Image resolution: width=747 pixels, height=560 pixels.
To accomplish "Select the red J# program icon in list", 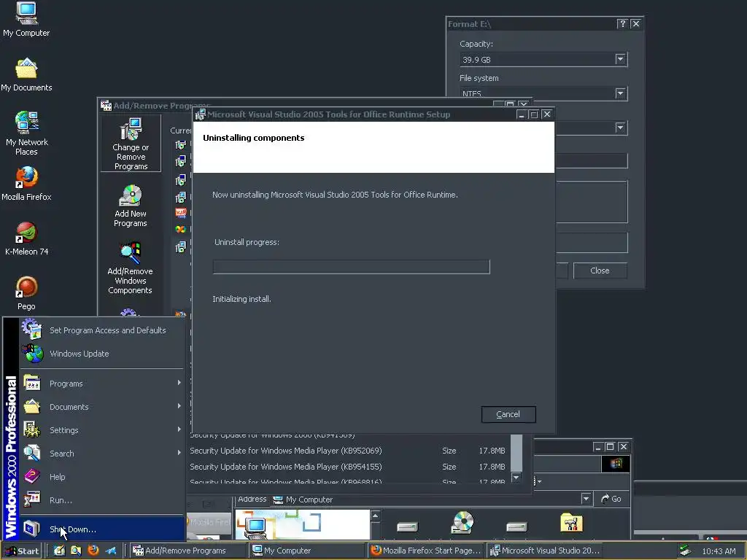I will (x=181, y=213).
